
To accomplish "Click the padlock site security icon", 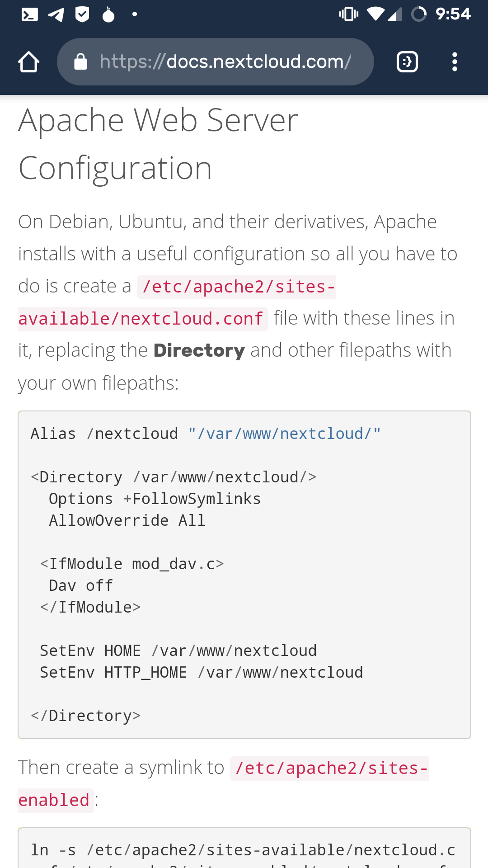I will [80, 62].
